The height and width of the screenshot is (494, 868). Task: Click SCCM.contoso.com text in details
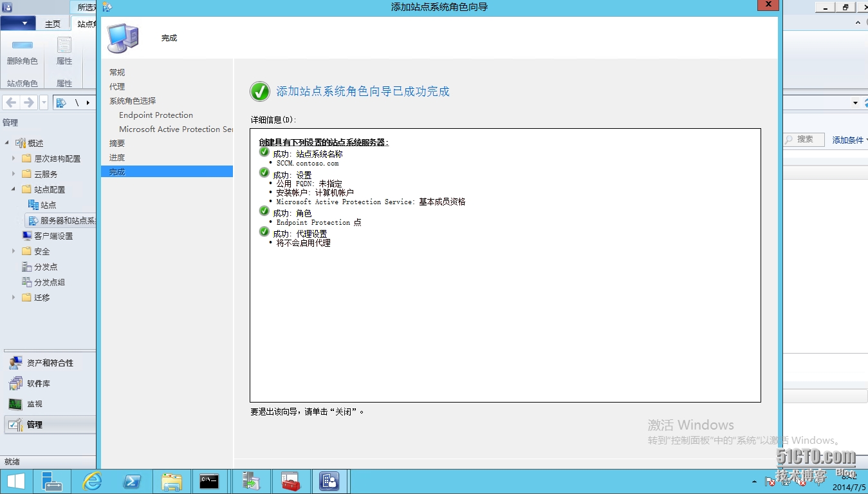coord(308,164)
